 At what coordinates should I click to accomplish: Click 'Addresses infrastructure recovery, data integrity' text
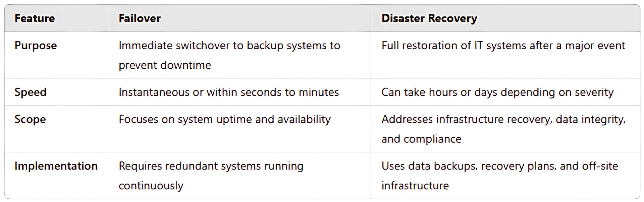tap(503, 119)
